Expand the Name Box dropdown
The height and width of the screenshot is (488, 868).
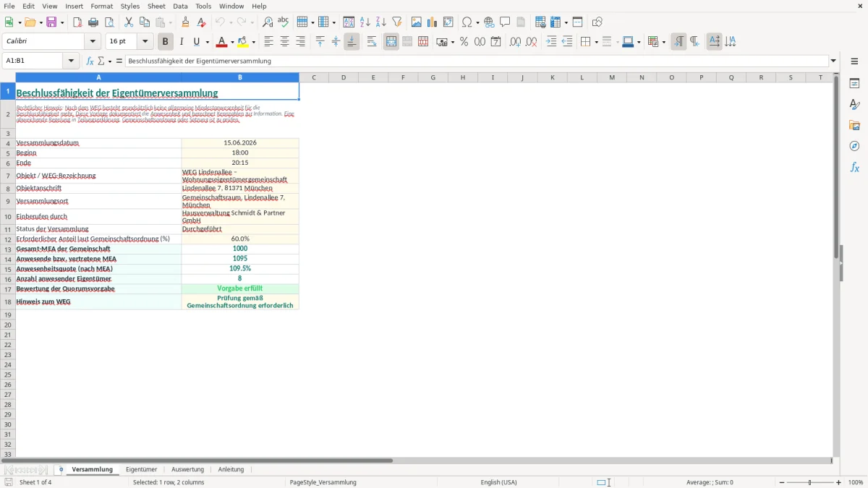coord(72,61)
